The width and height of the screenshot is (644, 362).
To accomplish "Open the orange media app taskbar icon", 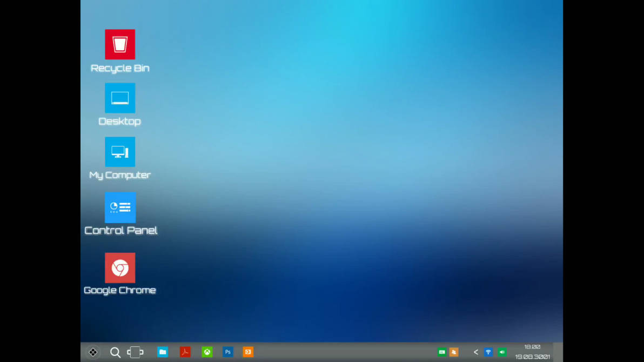I will (248, 352).
